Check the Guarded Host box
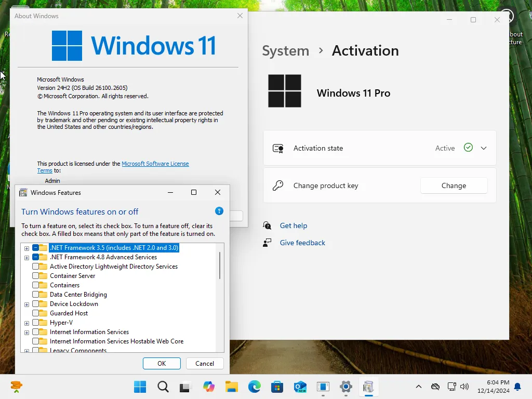This screenshot has height=399, width=532. coord(35,313)
